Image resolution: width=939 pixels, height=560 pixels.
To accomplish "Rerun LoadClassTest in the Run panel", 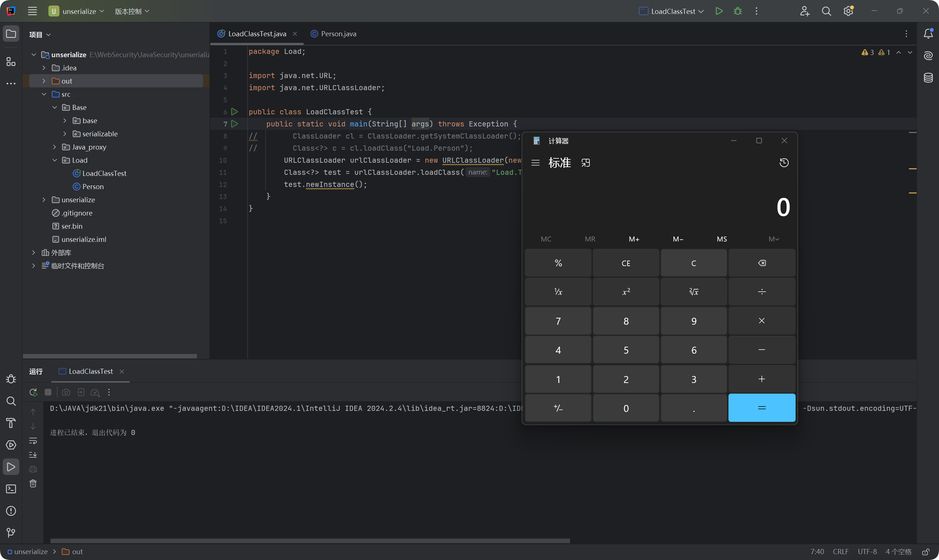I will [33, 392].
